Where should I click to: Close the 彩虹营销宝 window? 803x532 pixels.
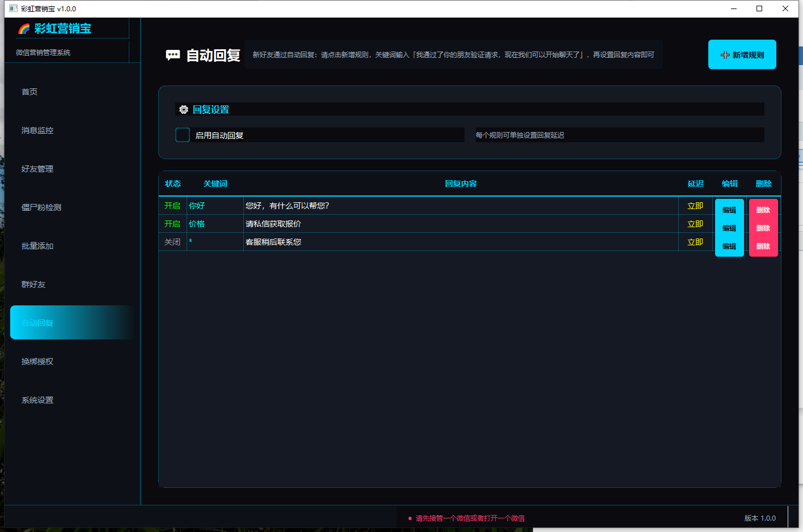pos(785,8)
